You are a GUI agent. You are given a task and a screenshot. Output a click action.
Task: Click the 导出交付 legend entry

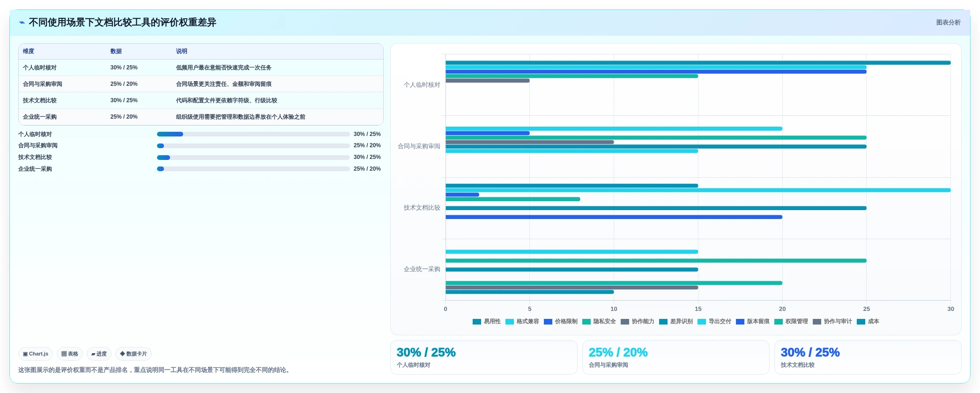tap(714, 322)
